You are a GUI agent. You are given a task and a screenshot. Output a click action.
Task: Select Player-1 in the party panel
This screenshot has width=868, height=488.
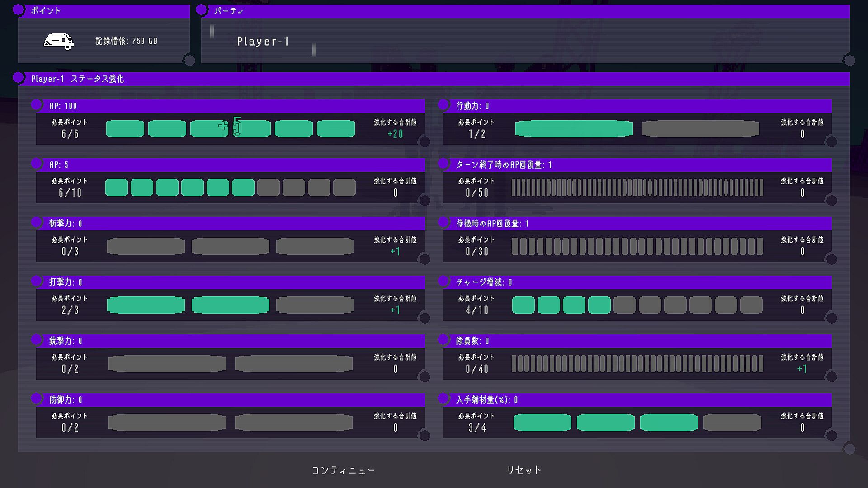point(263,42)
